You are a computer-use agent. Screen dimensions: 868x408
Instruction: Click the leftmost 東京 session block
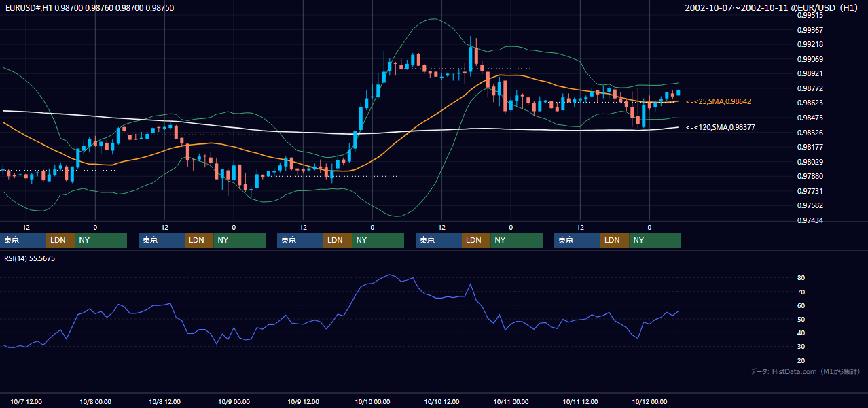click(23, 240)
